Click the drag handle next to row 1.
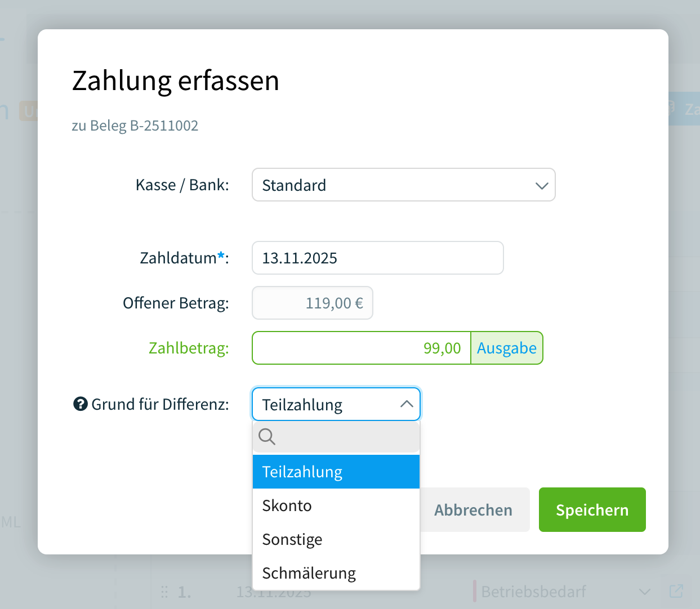700x609 pixels. 164,592
